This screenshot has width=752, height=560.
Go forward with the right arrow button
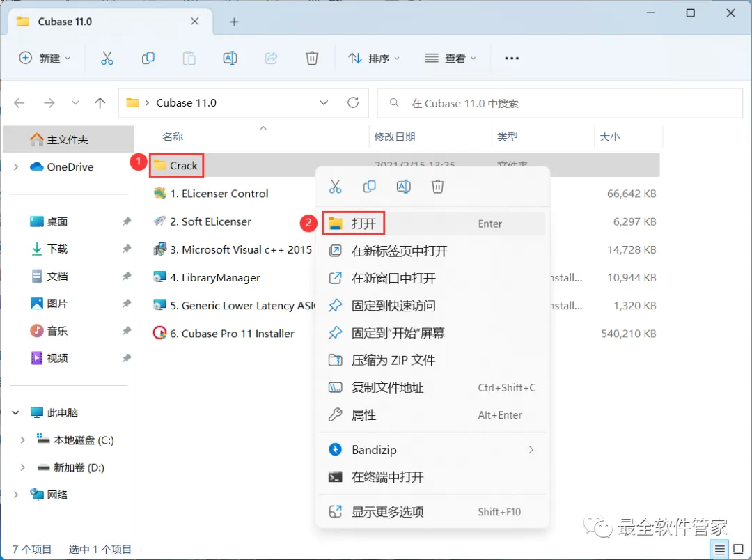click(x=49, y=102)
